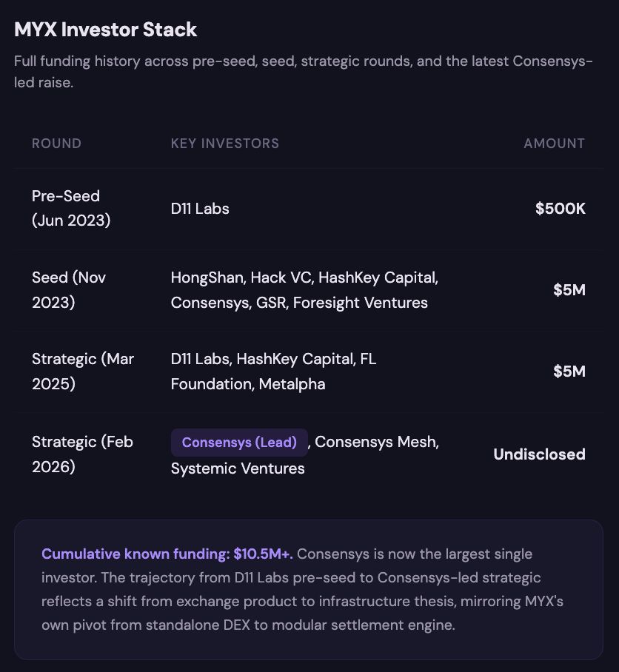Click the Strategic (Mar 2025) round cell
The height and width of the screenshot is (672, 619).
82,371
